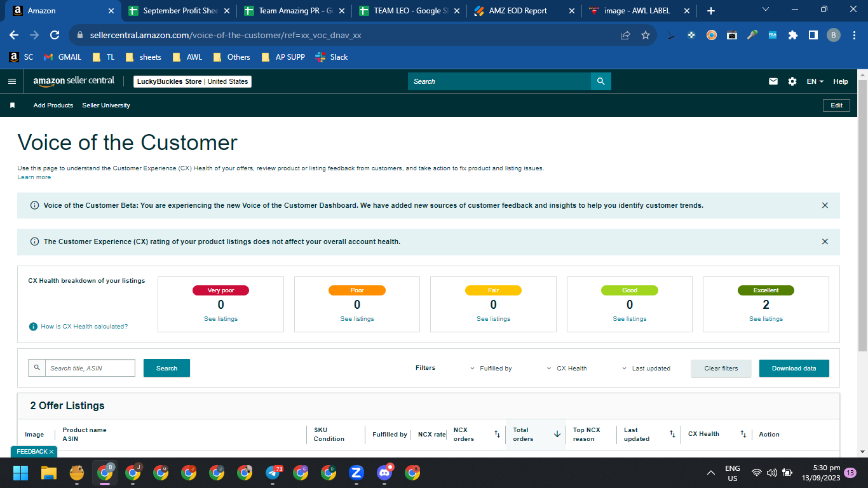See listings under Poor
This screenshot has width=868, height=488.
[357, 319]
